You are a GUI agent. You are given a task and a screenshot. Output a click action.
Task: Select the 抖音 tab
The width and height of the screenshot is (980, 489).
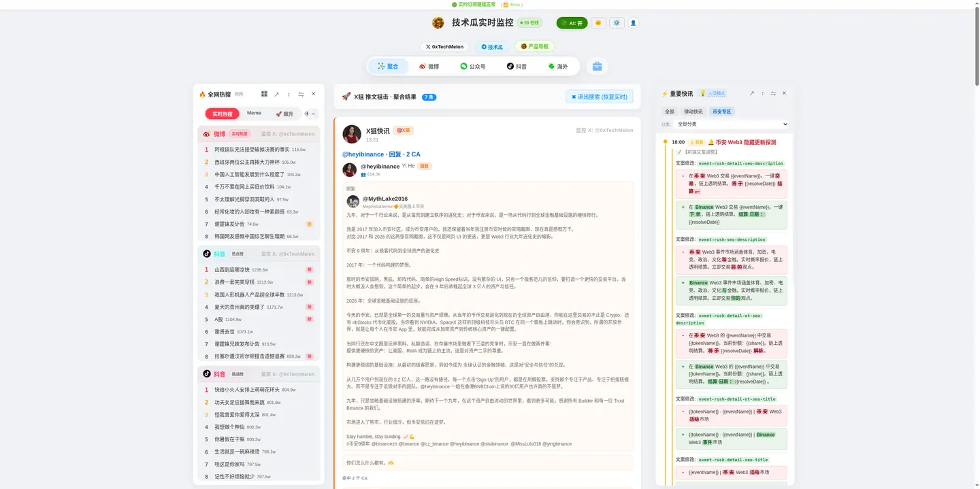pyautogui.click(x=517, y=67)
